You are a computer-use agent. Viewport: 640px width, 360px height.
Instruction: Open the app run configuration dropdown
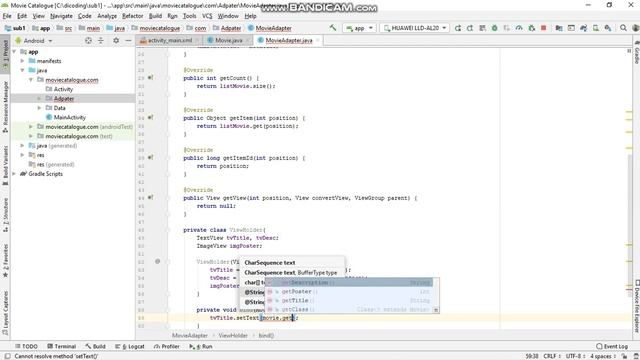(x=360, y=28)
